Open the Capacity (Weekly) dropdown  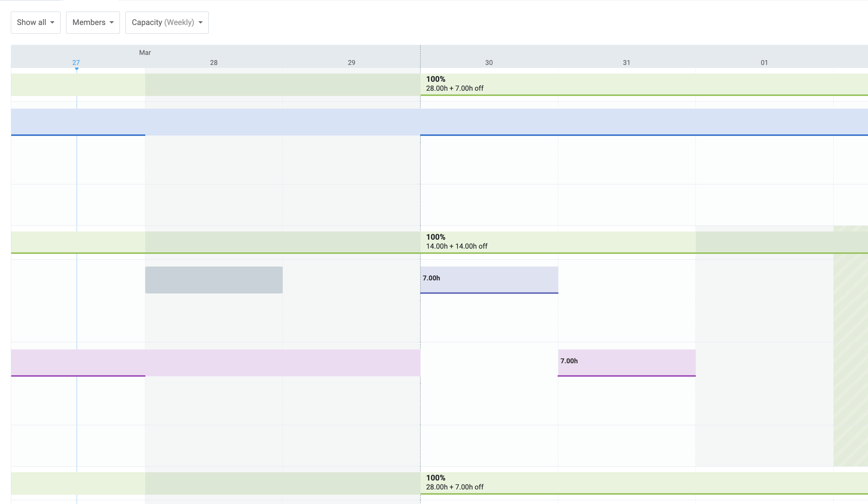tap(167, 22)
